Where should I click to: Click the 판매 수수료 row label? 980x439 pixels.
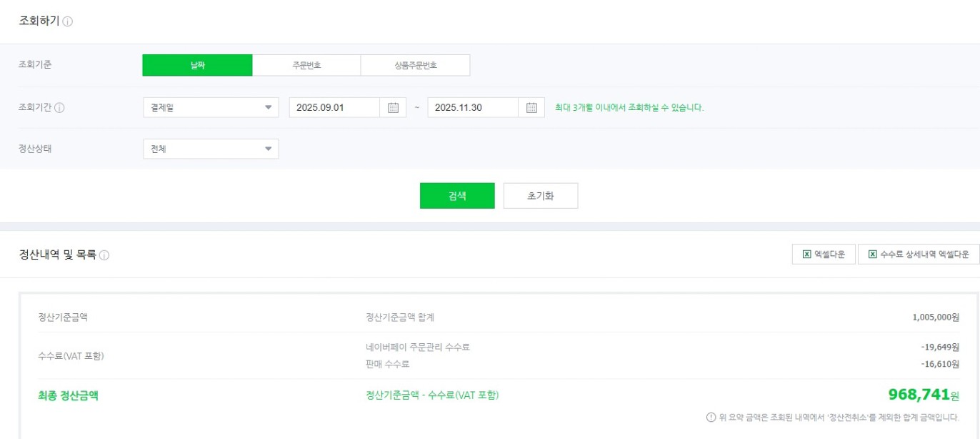[387, 365]
